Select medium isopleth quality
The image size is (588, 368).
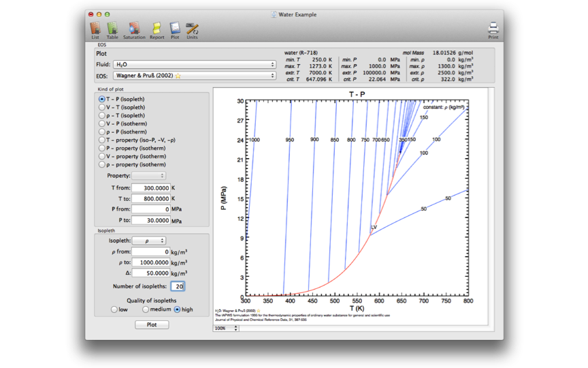(146, 309)
